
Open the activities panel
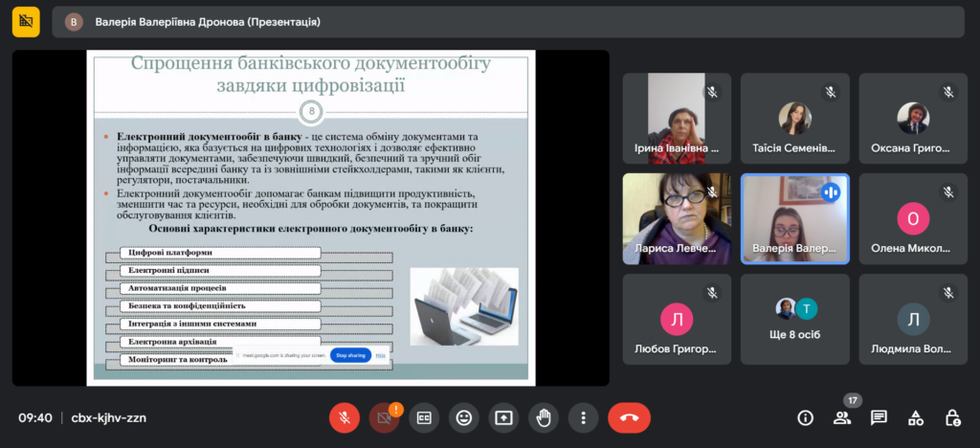tap(916, 417)
